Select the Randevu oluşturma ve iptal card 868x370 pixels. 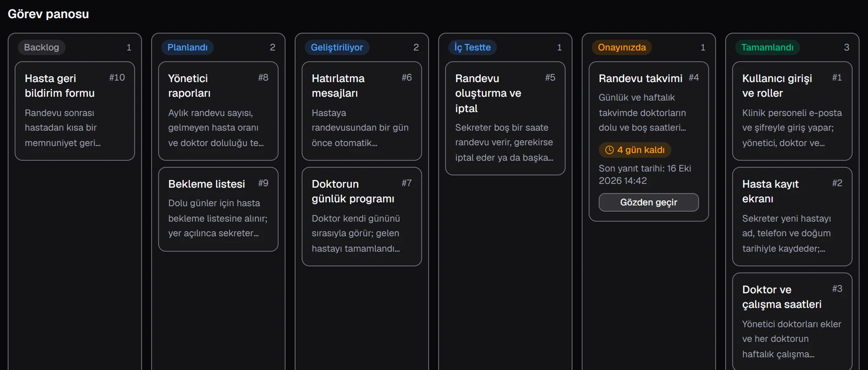coord(505,118)
